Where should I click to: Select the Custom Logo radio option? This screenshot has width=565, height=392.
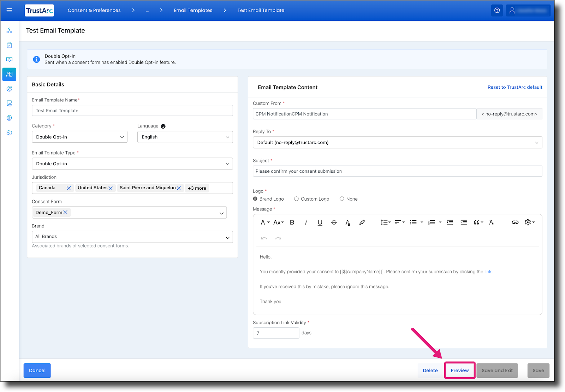click(297, 199)
